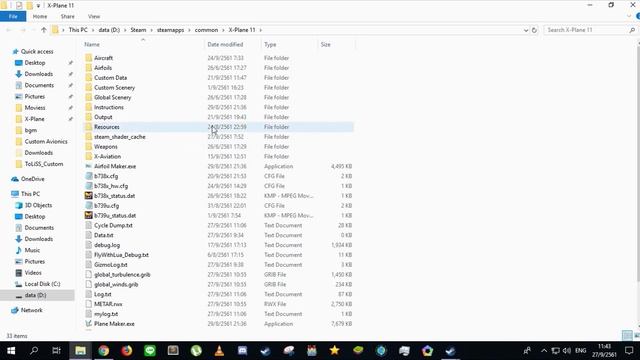Open the Videos folder in sidebar

[33, 273]
